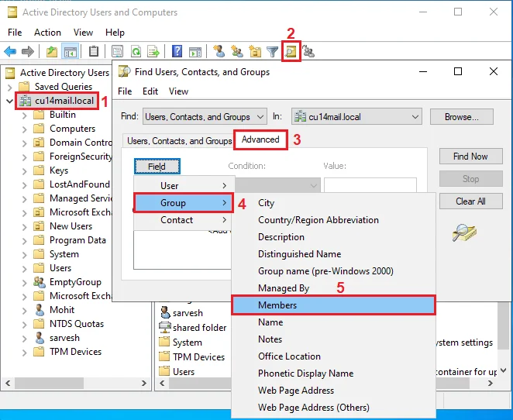Open Find objects toolbar icon

[291, 51]
